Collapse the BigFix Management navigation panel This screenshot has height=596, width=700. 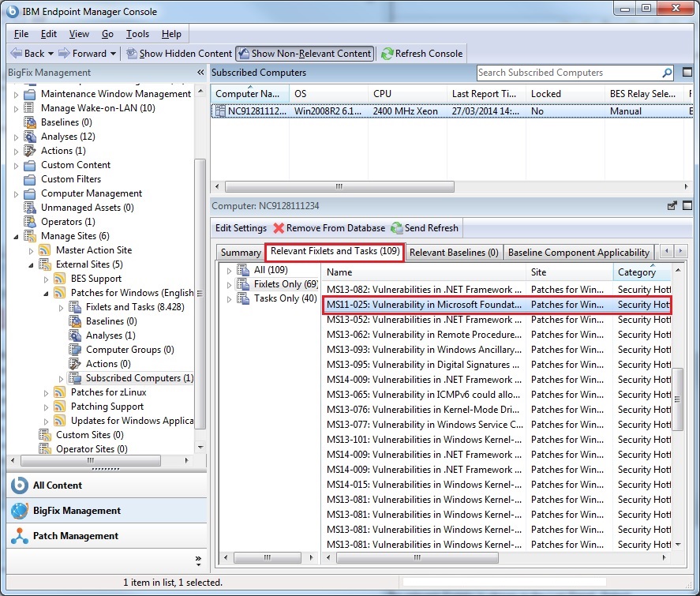[200, 73]
